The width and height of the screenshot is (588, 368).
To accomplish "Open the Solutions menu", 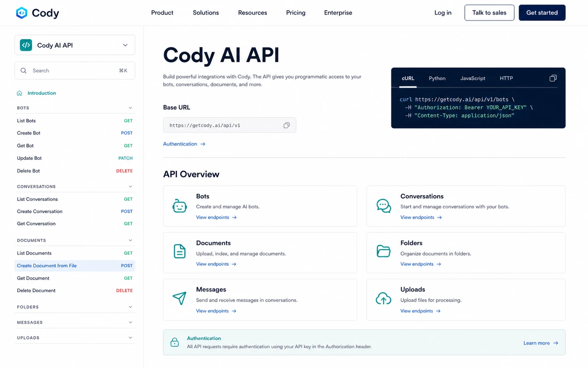I will (x=206, y=13).
